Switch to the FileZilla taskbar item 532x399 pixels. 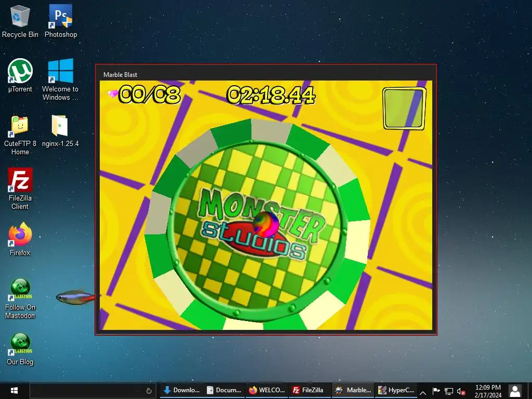tap(310, 390)
